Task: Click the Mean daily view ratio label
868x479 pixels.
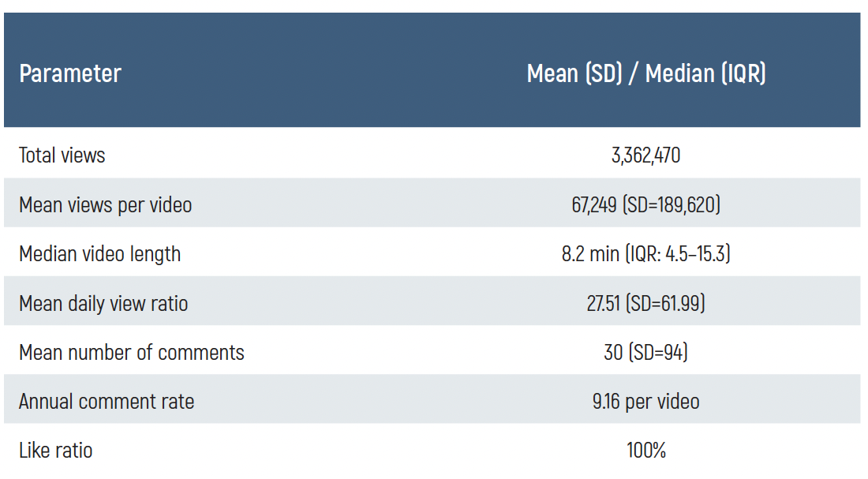Action: pos(103,304)
